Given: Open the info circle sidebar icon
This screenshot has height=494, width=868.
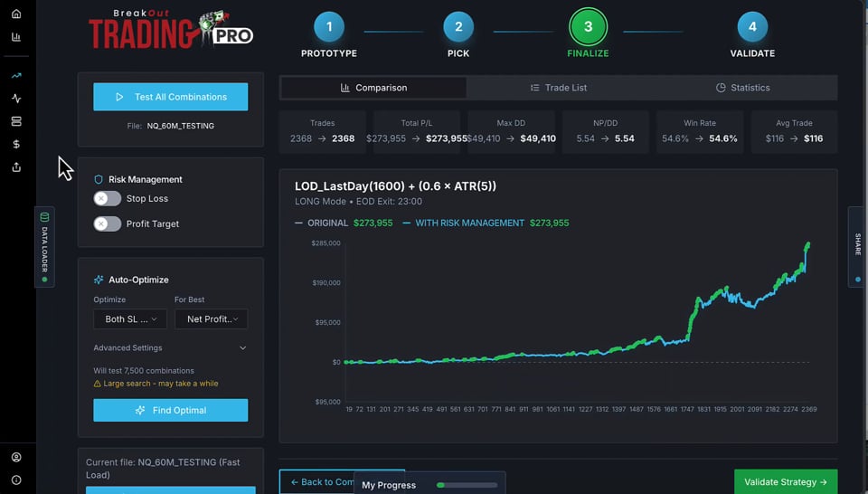Looking at the screenshot, I should click(x=16, y=480).
